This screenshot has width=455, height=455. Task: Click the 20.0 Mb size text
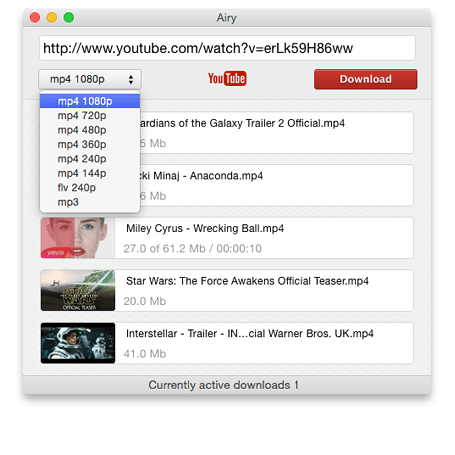(145, 301)
